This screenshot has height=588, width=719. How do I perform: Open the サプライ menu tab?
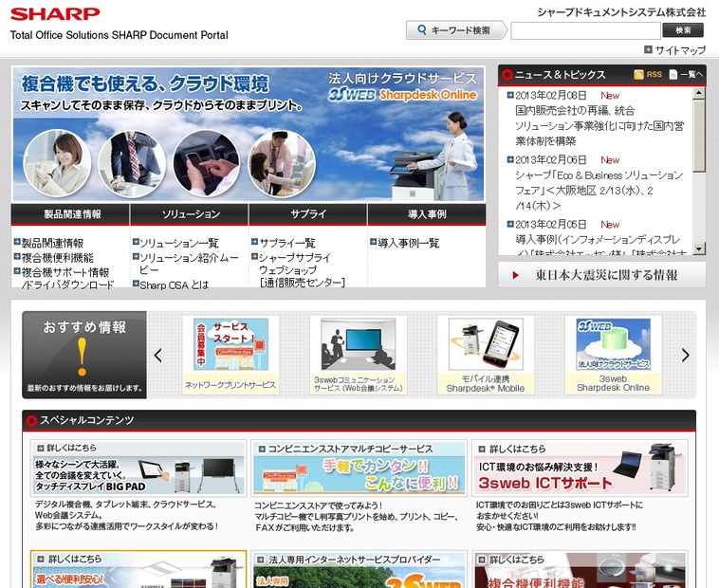point(307,214)
